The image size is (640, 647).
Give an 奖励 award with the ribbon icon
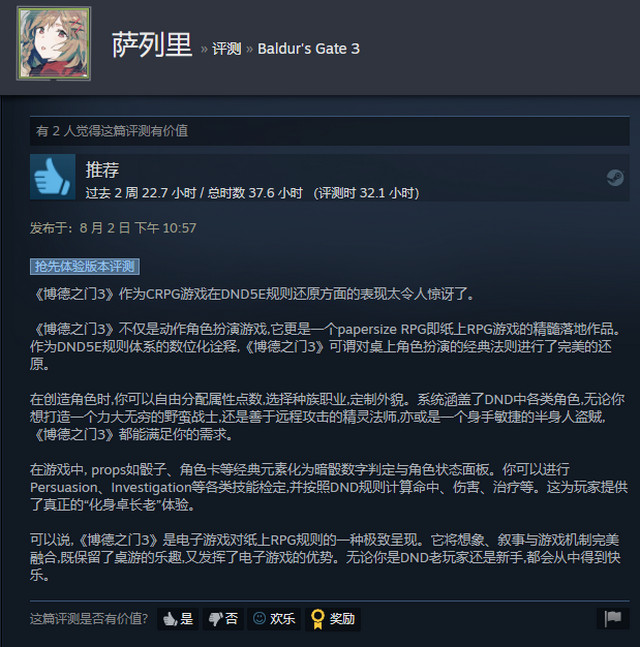pyautogui.click(x=333, y=619)
